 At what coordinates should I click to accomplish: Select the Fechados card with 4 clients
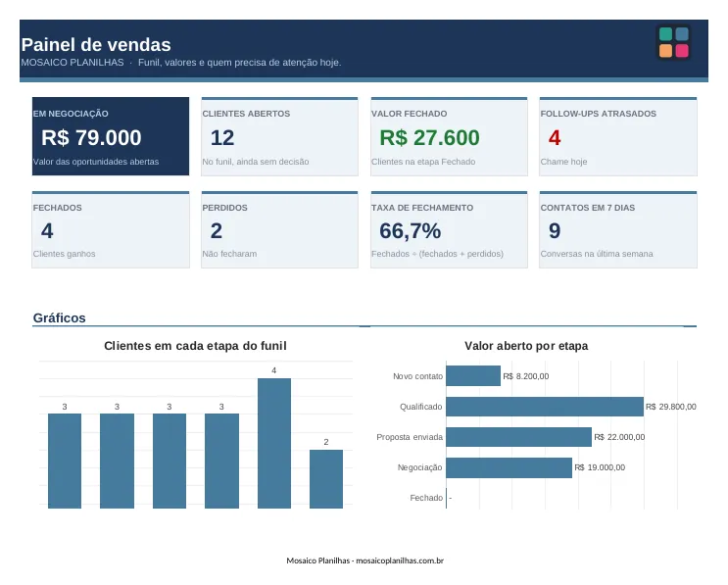(111, 229)
